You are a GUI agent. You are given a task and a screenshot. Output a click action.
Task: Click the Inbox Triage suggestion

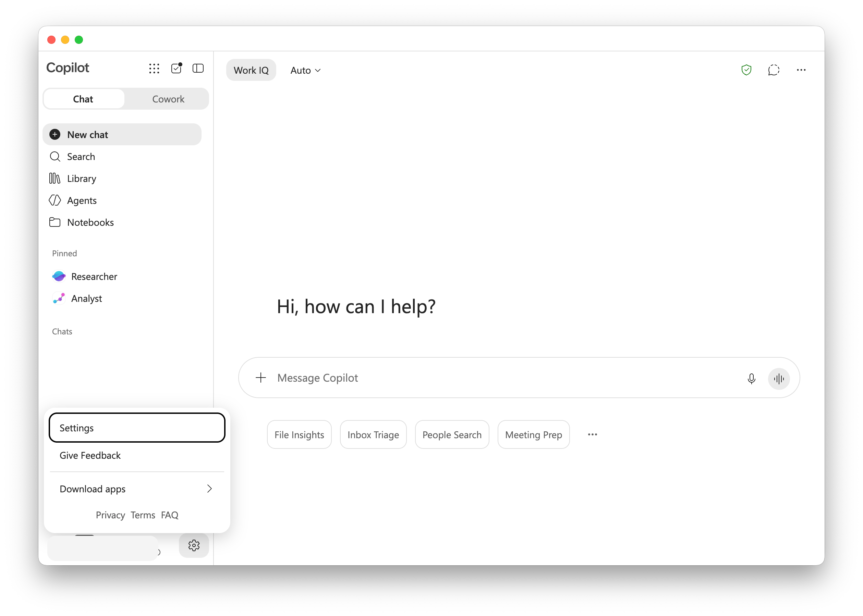point(373,435)
